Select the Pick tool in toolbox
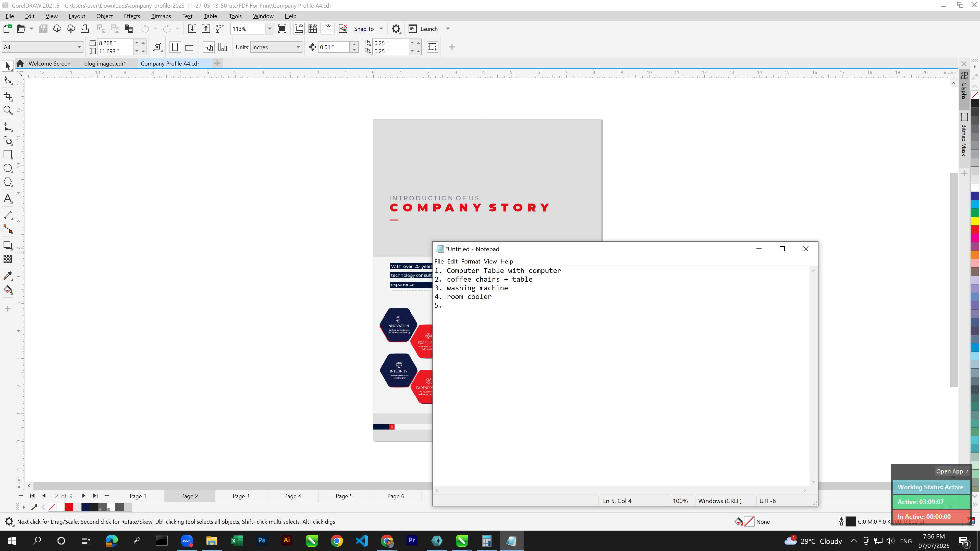Screen dimensions: 980x551 point(8,66)
